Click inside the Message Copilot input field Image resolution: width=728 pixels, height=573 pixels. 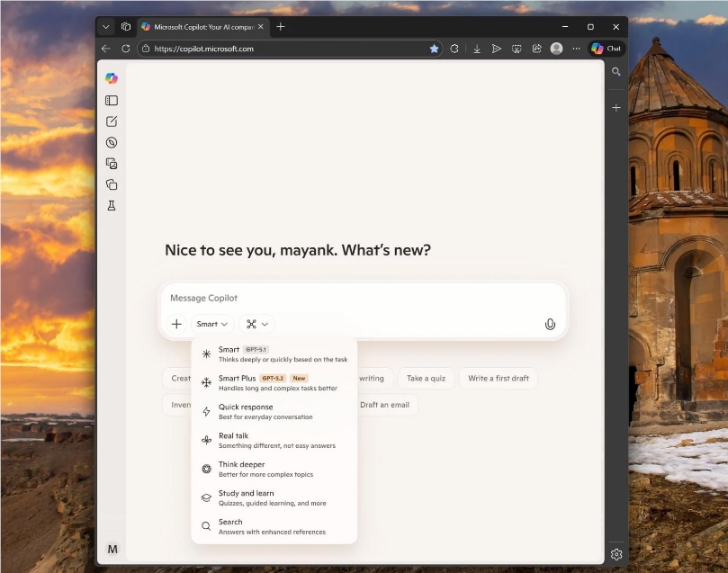360,298
